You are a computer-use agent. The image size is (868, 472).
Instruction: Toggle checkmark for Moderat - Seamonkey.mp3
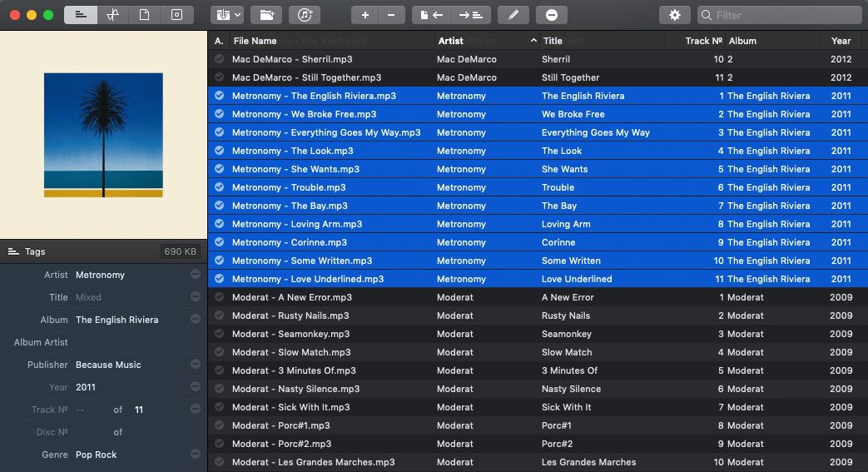219,334
